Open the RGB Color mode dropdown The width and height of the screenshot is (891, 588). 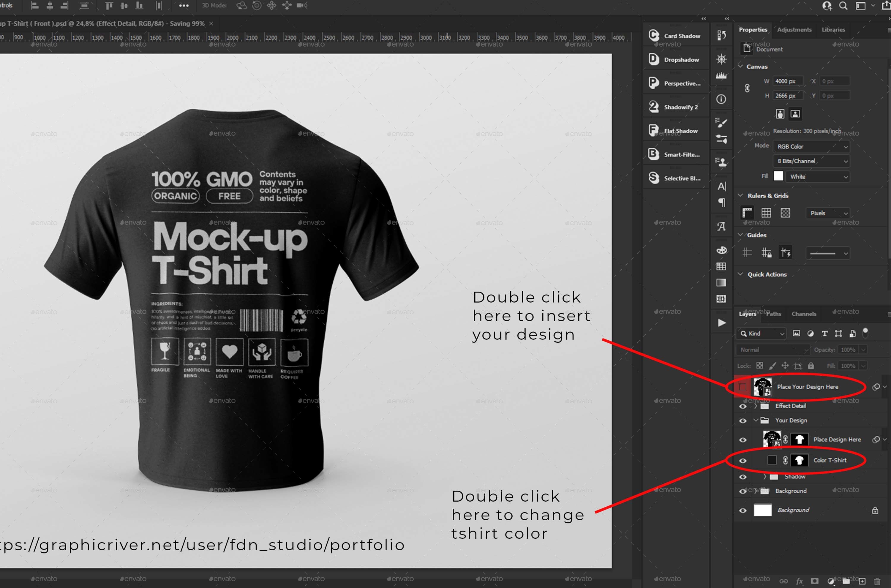(x=811, y=146)
